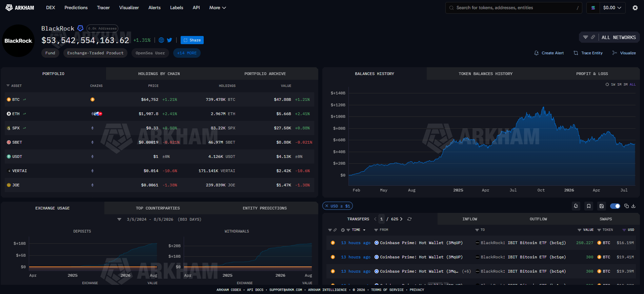Toggle the switch above the transfers table
Screen dimensions: 644x294
click(615, 206)
